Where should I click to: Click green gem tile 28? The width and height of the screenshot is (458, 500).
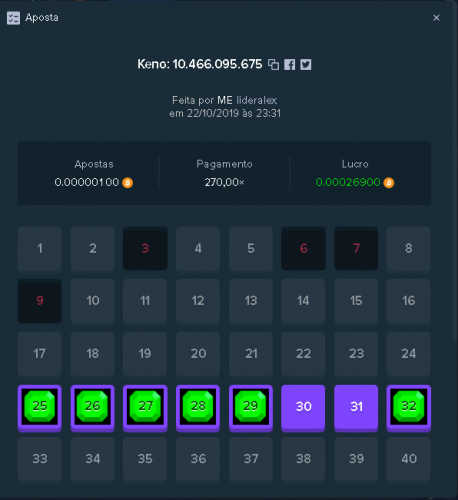pos(198,408)
